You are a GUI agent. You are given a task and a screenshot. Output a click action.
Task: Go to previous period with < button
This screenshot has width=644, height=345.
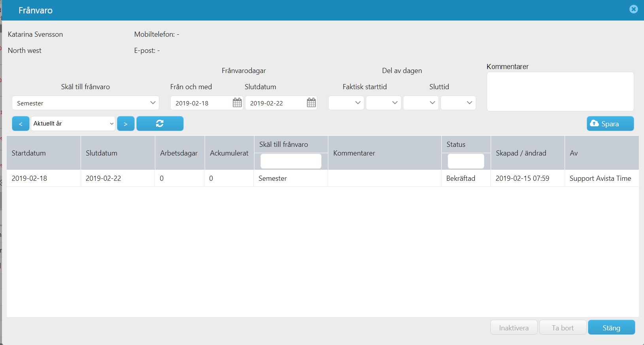(21, 124)
